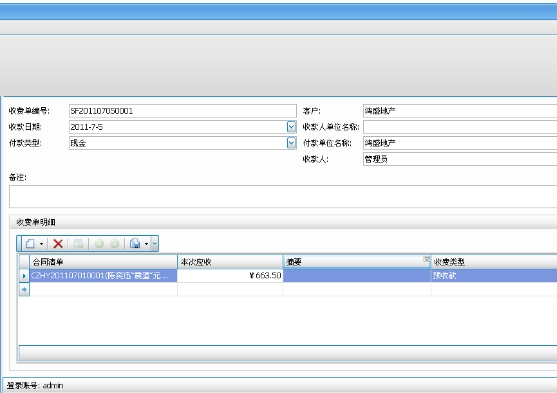This screenshot has height=393, width=557.
Task: Click the move down arrow icon
Action: tap(114, 244)
